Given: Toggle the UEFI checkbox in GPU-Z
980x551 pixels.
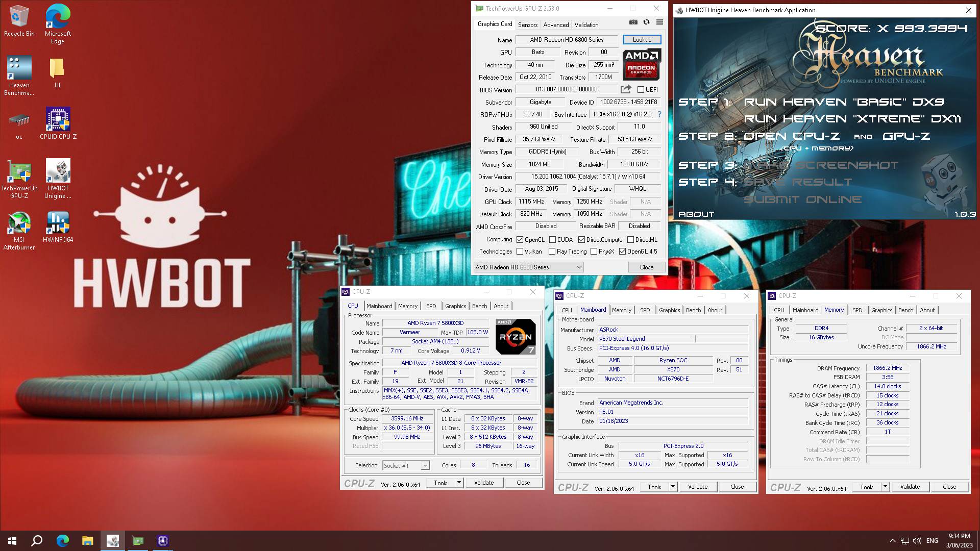Looking at the screenshot, I should coord(641,90).
